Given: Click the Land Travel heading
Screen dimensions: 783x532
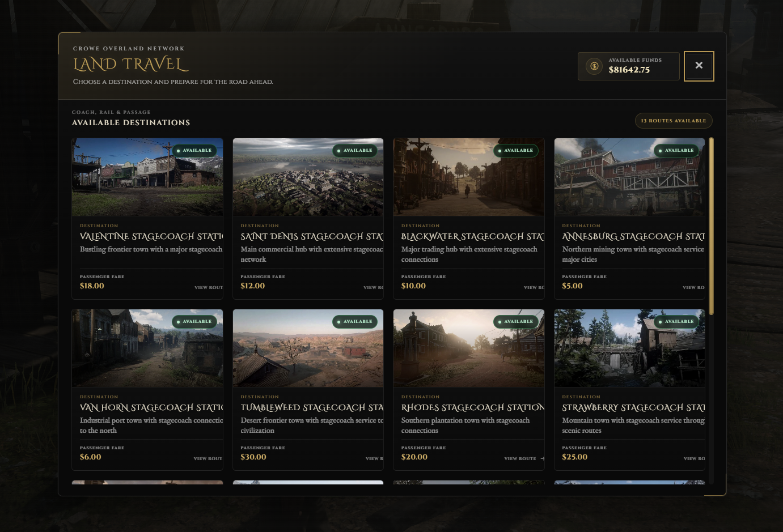Looking at the screenshot, I should 130,64.
